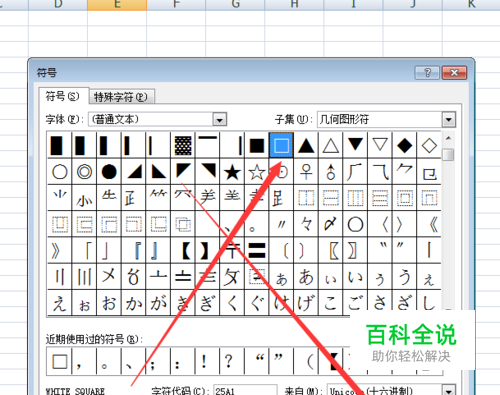Select the geta mark 〓 symbol
Screen dimensions: 500x395
tap(257, 251)
